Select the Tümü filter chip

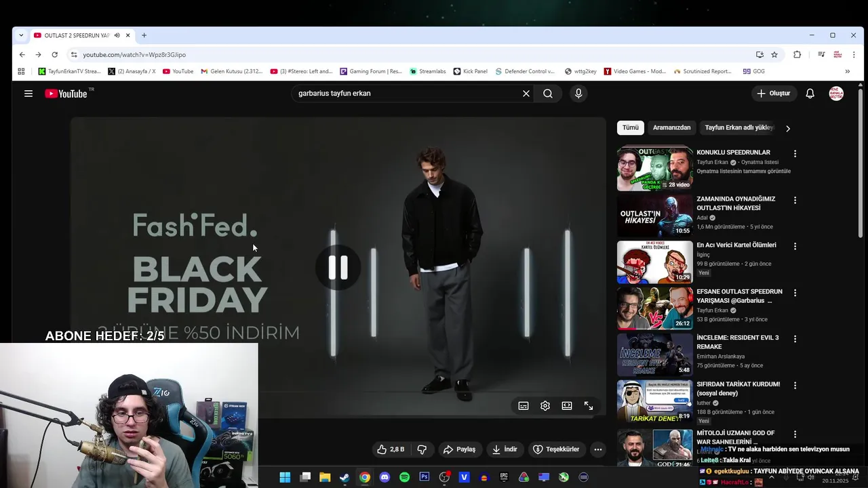coord(631,127)
